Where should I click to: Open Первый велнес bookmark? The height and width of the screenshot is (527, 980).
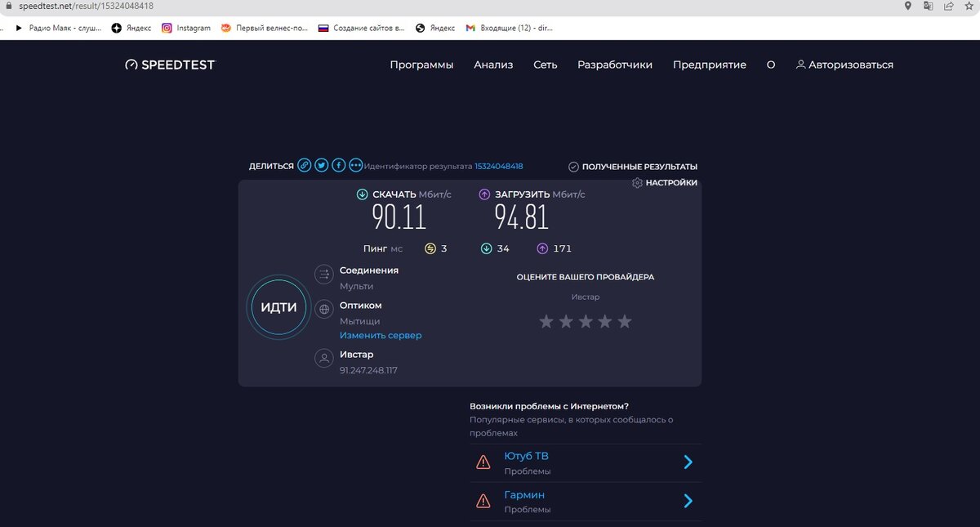tap(265, 28)
